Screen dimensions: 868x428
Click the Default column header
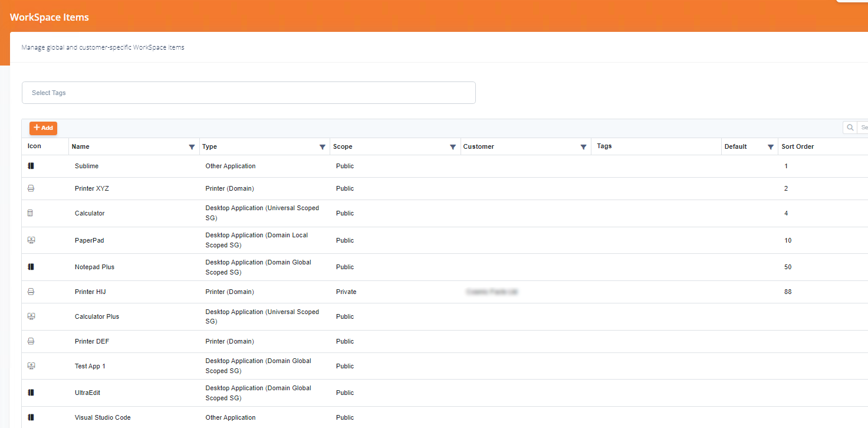pos(735,146)
